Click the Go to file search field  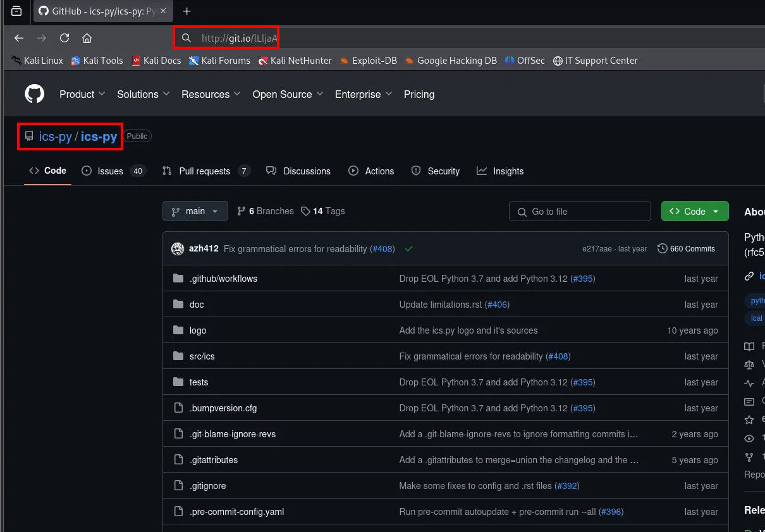(x=580, y=211)
